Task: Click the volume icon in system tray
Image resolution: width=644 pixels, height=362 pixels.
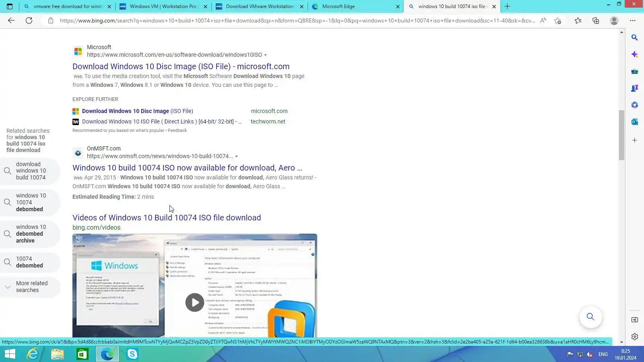Action: click(x=590, y=354)
